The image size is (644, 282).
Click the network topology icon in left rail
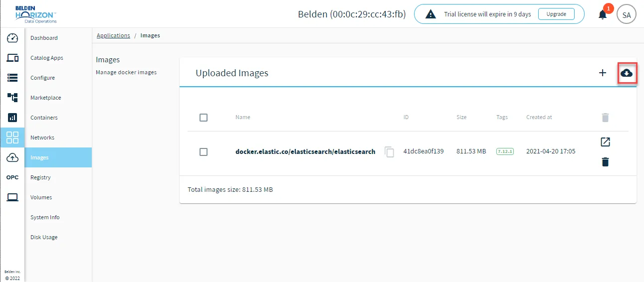pyautogui.click(x=12, y=98)
